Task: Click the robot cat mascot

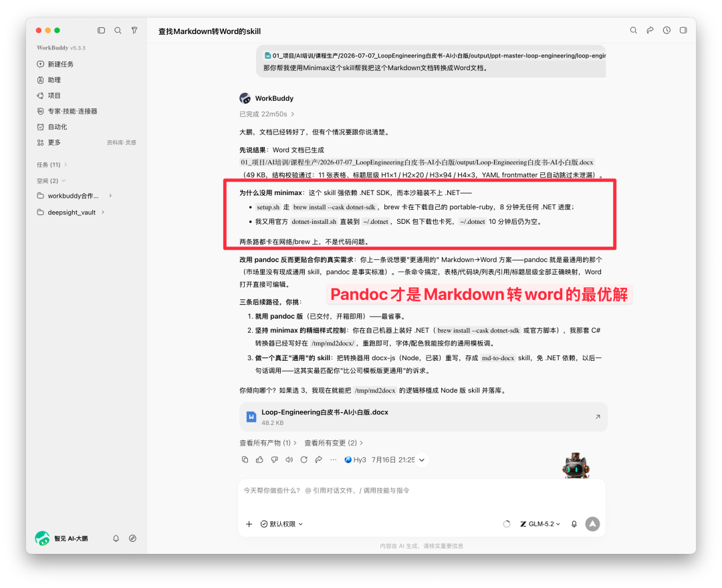Action: (576, 466)
